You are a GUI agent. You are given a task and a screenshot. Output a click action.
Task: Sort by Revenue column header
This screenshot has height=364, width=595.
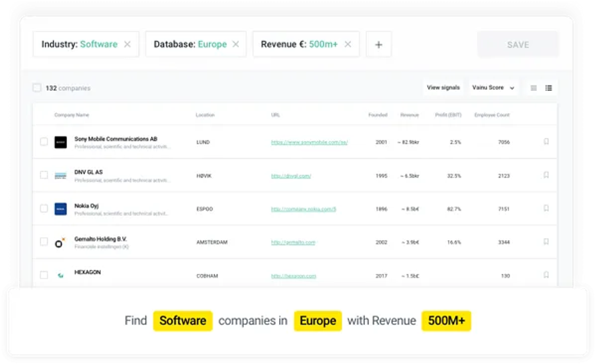coord(410,115)
